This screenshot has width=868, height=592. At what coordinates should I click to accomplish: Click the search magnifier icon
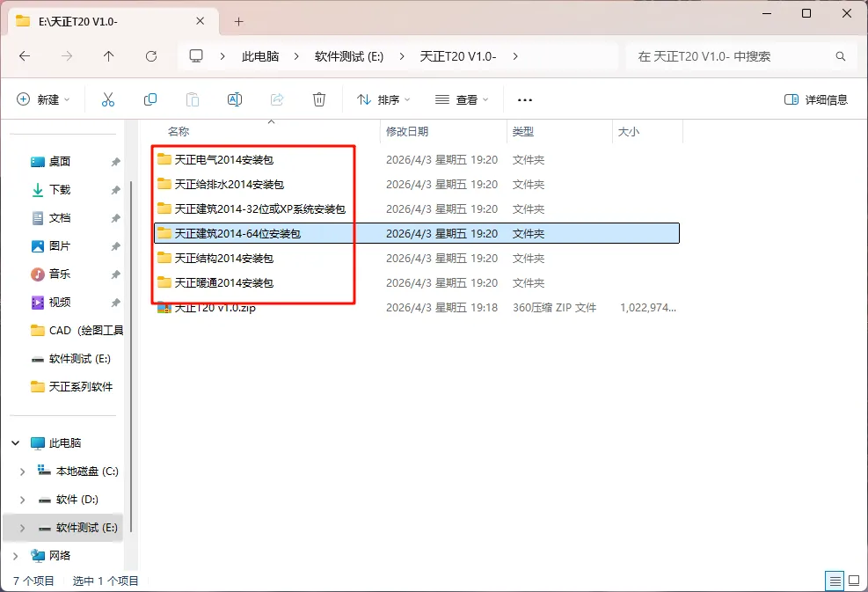[841, 56]
